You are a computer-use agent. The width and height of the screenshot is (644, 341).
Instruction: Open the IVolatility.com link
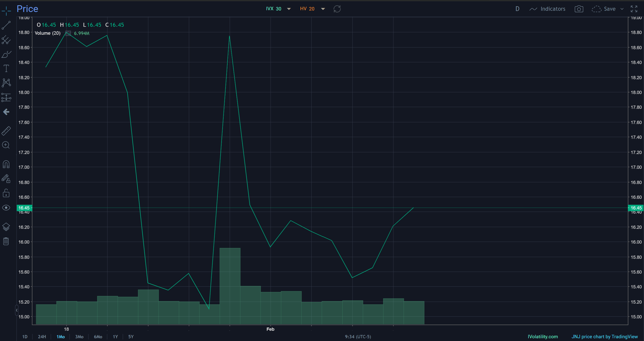[542, 336]
